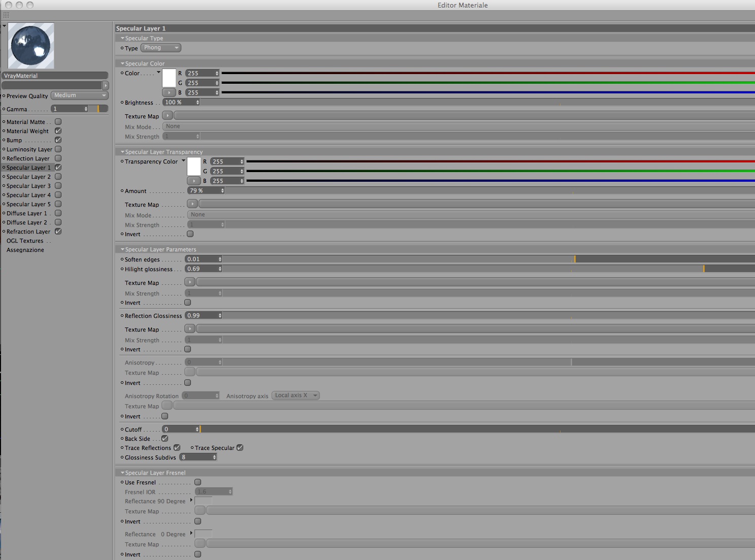Open the Specular Type dropdown showing Phong
The height and width of the screenshot is (560, 755).
(x=161, y=48)
